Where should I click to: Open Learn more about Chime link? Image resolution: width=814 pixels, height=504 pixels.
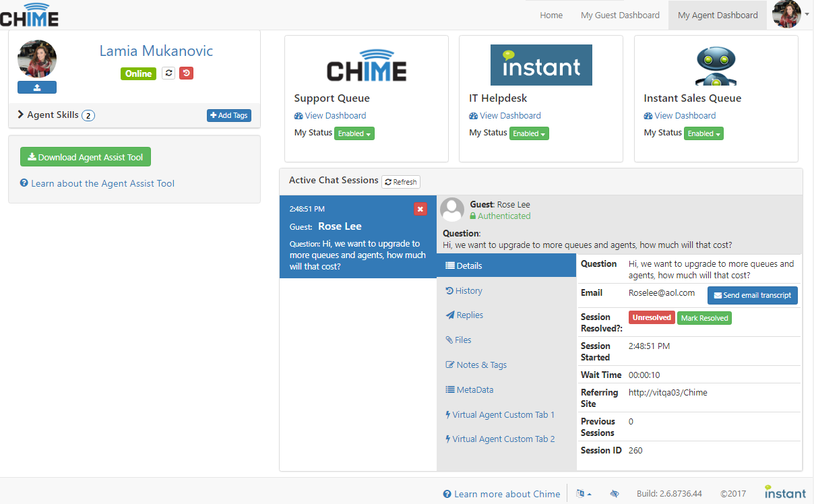501,494
